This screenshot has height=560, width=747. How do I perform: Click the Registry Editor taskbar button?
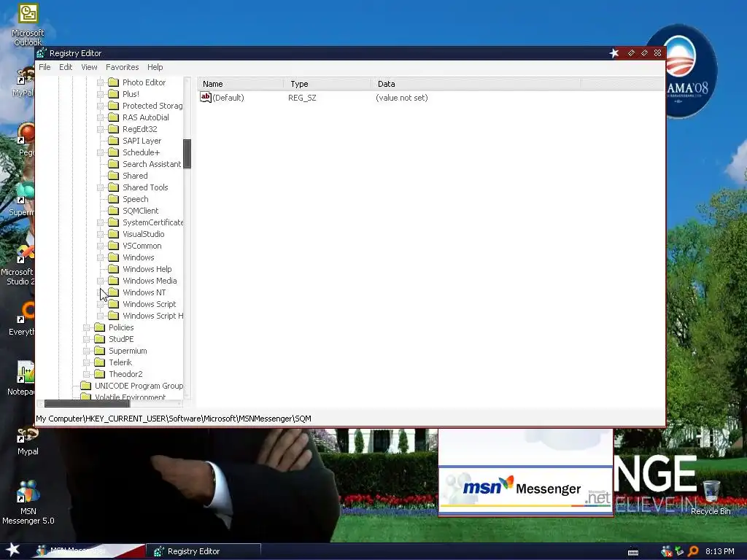click(x=204, y=551)
